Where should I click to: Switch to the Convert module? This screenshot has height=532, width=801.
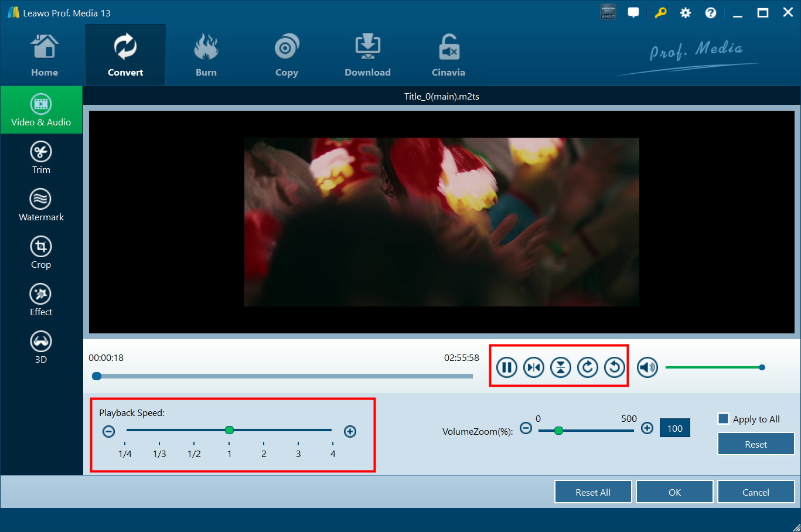pos(125,56)
